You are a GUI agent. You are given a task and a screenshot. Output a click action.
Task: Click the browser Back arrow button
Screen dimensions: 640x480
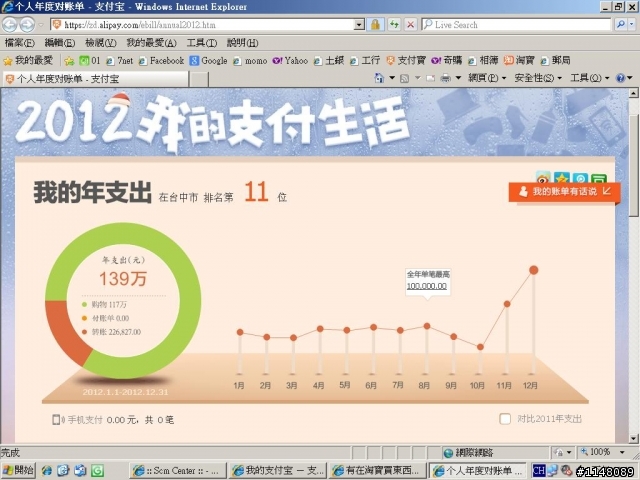click(x=9, y=24)
